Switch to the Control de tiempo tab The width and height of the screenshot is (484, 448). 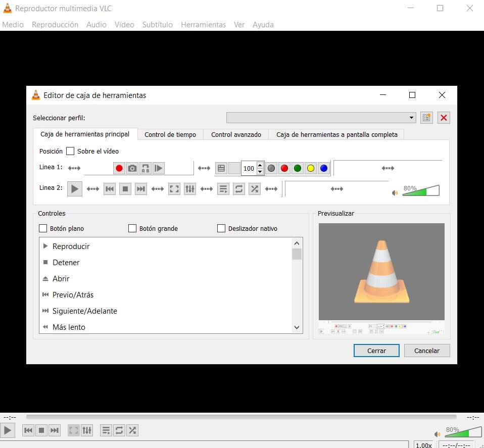(170, 134)
